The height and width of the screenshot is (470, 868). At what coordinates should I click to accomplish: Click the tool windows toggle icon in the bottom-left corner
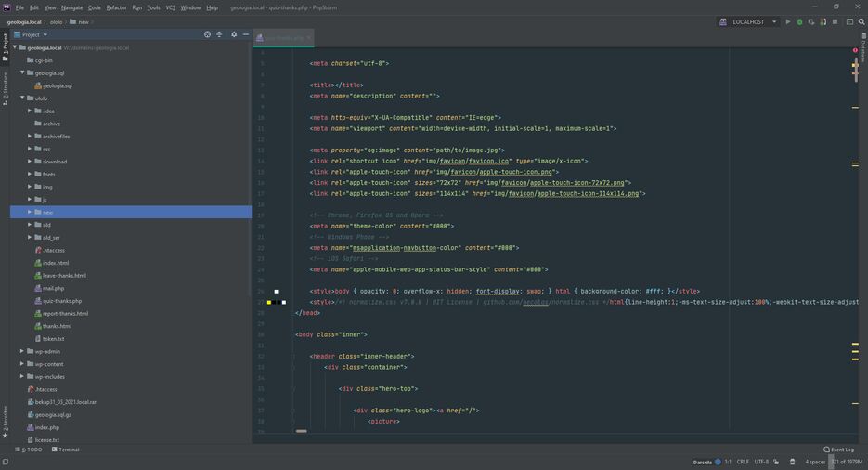(6, 462)
